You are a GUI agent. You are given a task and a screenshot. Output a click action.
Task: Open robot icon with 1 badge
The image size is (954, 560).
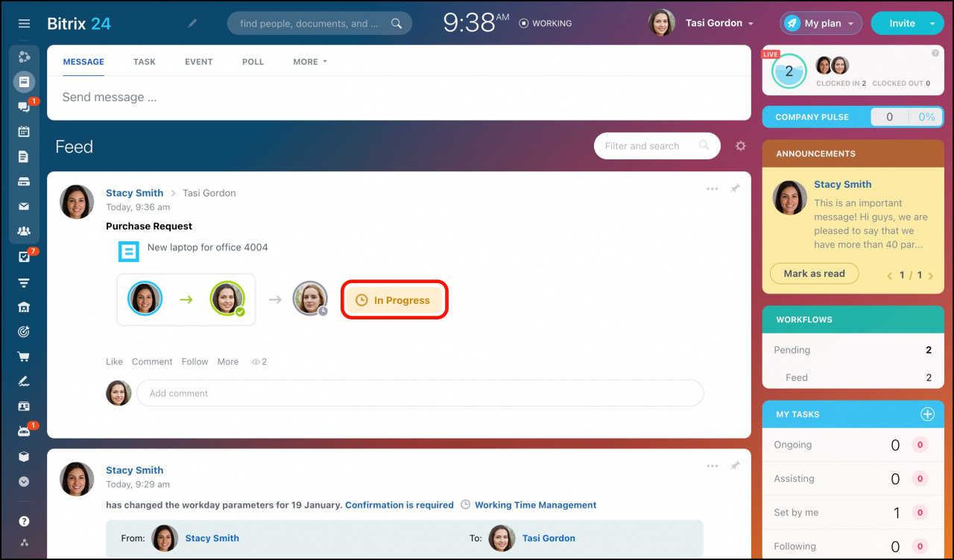[x=24, y=431]
